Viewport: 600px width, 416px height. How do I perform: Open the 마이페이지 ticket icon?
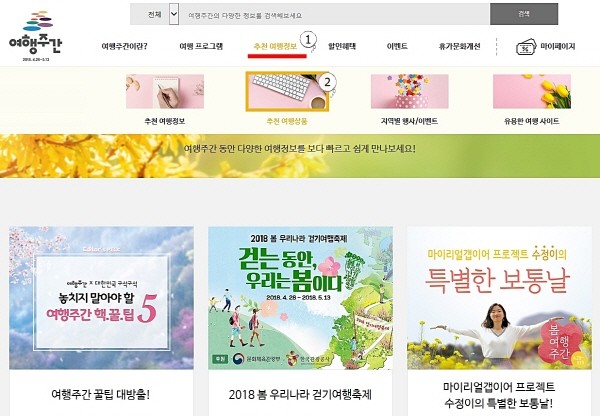(x=526, y=47)
